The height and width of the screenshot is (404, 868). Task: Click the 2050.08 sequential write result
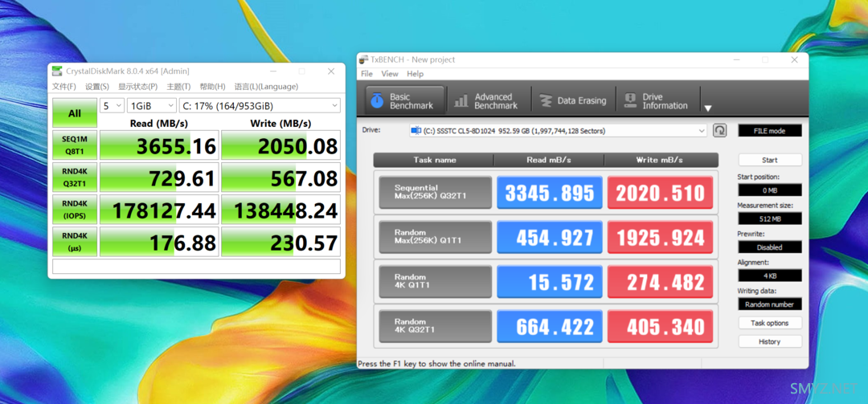[280, 145]
